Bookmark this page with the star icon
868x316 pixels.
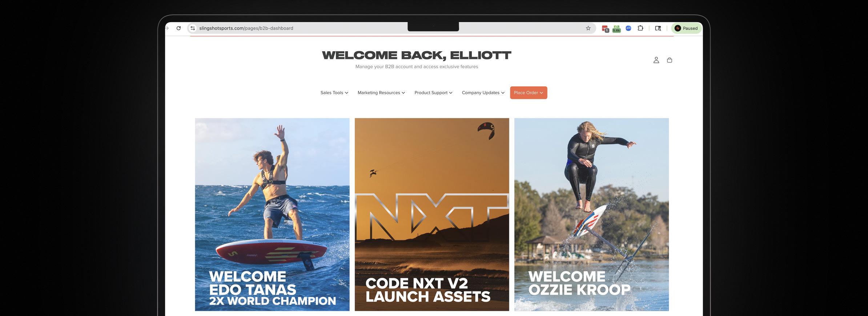click(x=588, y=28)
